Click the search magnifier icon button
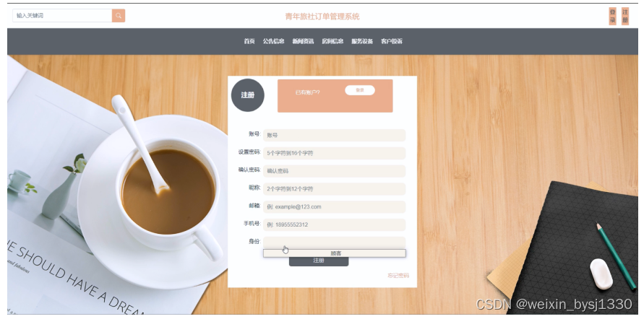 pos(119,16)
